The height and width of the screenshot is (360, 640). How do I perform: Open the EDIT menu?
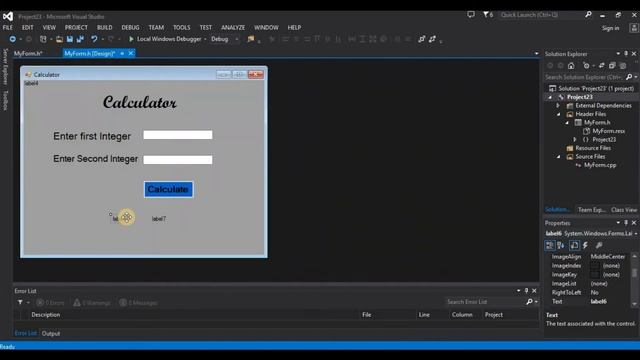[x=27, y=27]
